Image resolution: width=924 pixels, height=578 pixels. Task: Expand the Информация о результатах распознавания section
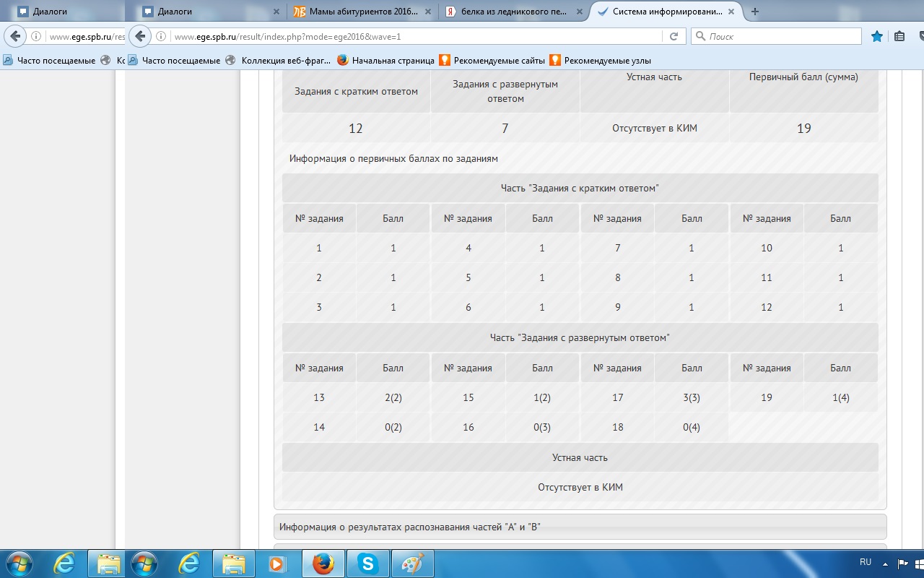pos(580,527)
